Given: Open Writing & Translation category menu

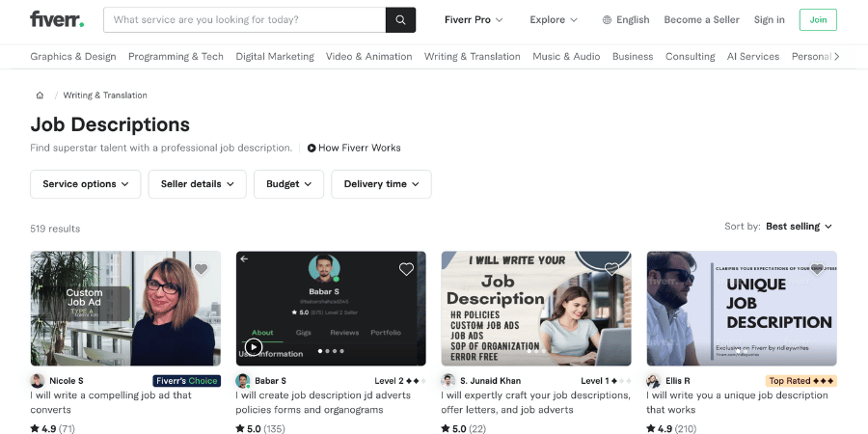Looking at the screenshot, I should (x=473, y=57).
